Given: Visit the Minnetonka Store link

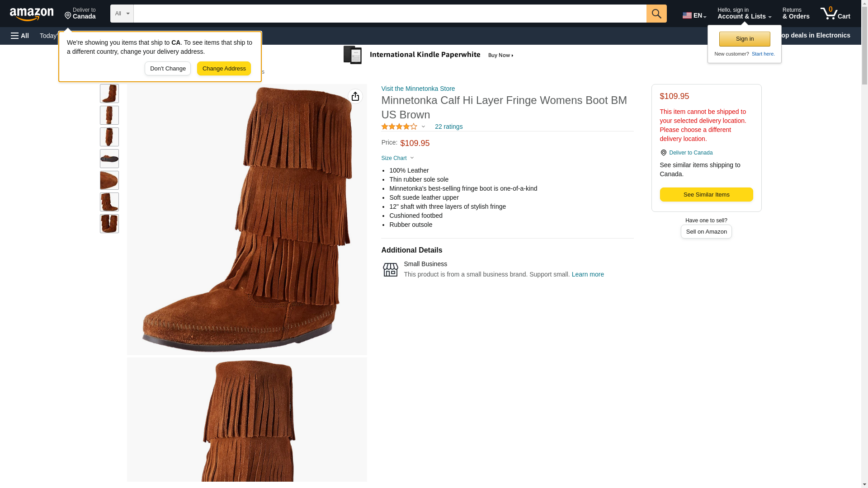Looking at the screenshot, I should (418, 89).
